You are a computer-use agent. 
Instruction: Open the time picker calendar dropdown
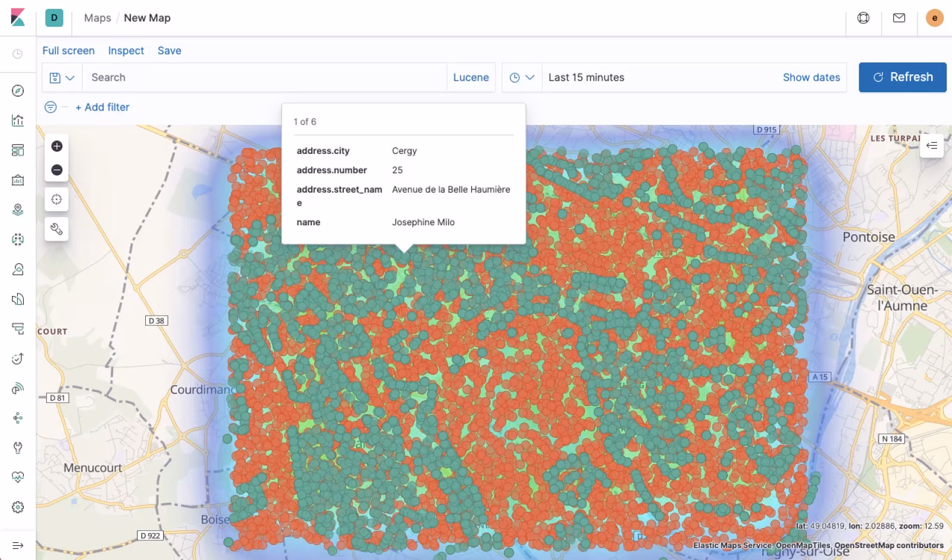click(522, 77)
